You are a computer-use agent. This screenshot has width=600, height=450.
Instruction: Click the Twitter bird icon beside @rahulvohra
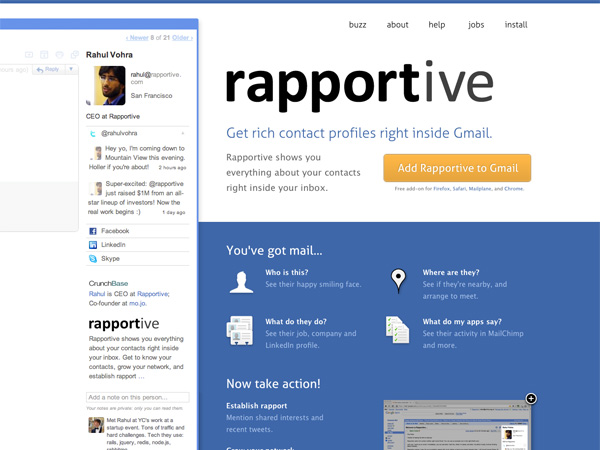[93, 133]
